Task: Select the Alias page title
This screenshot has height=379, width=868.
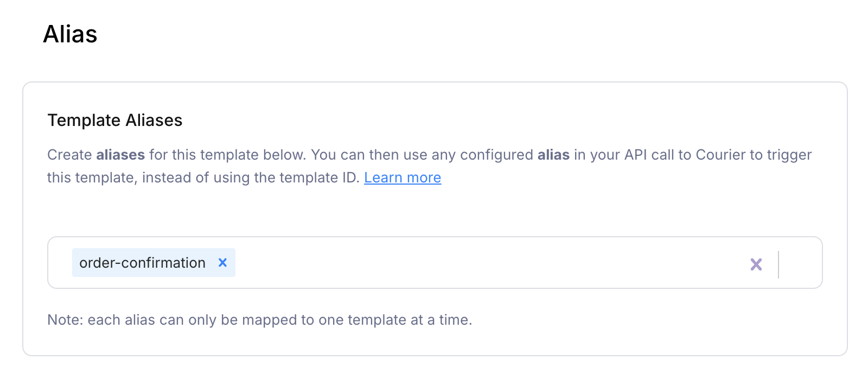Action: pyautogui.click(x=70, y=34)
